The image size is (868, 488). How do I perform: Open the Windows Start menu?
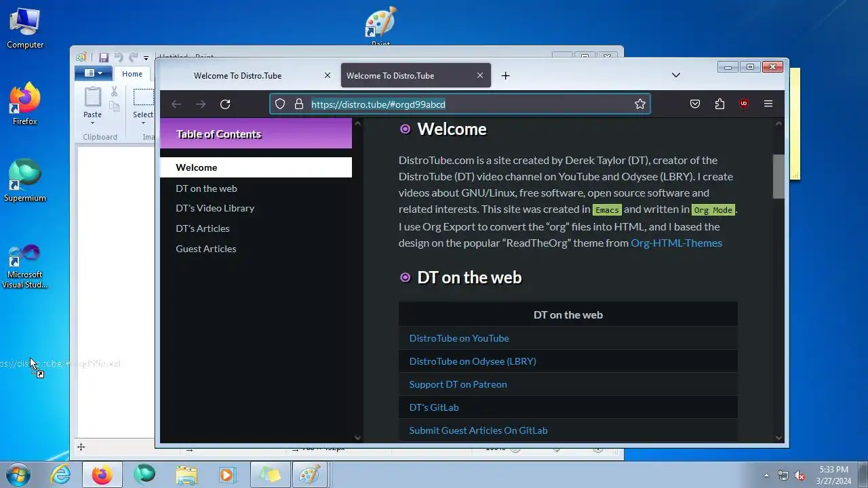click(x=18, y=474)
